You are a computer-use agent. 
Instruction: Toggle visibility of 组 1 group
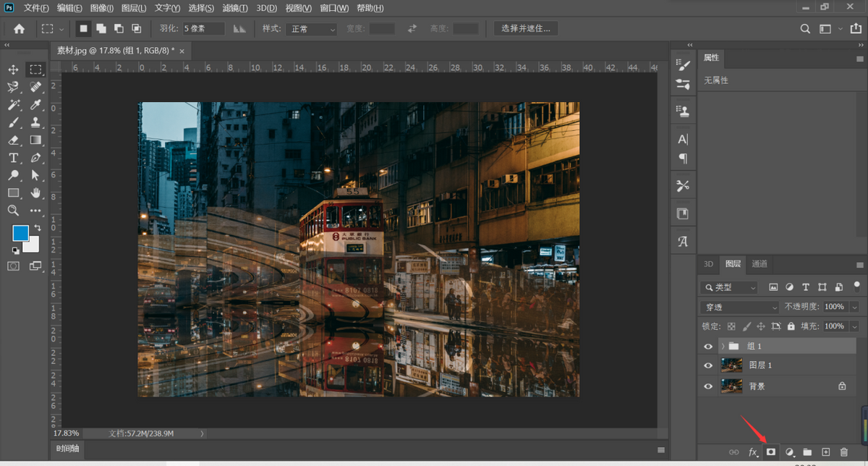click(x=708, y=346)
